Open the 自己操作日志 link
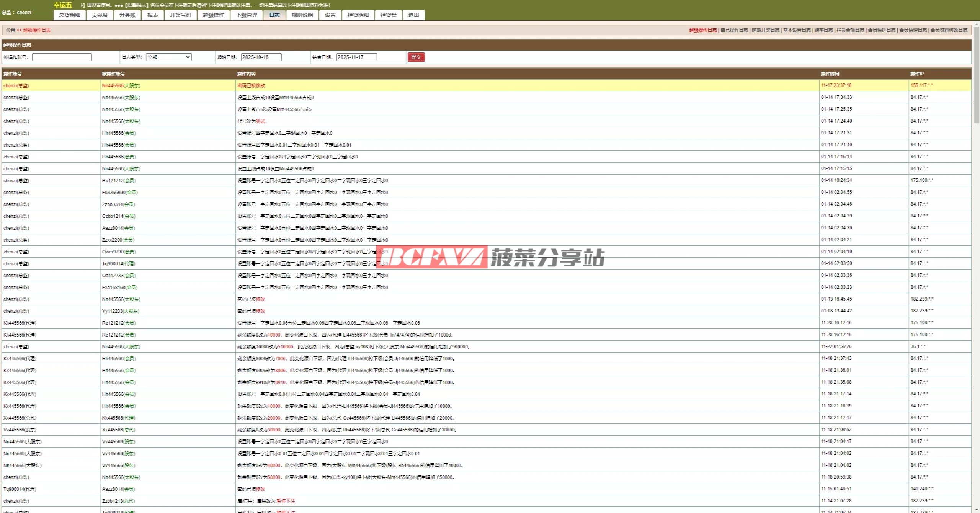 (x=734, y=30)
